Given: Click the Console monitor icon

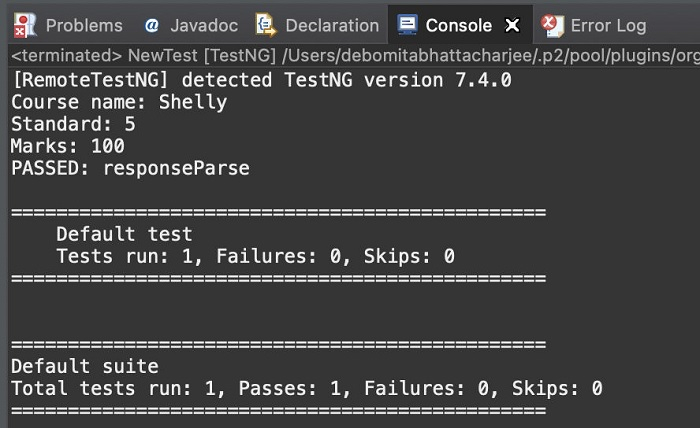Looking at the screenshot, I should [x=408, y=25].
